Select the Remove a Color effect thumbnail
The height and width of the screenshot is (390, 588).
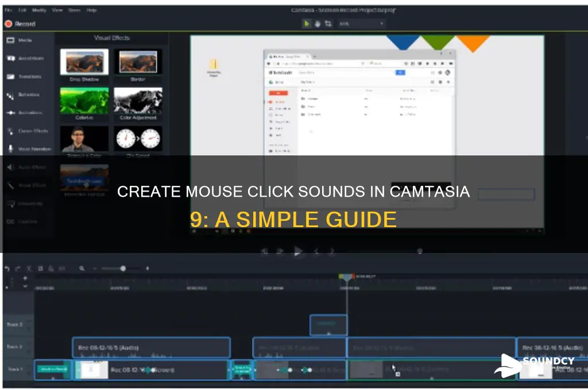pos(84,139)
